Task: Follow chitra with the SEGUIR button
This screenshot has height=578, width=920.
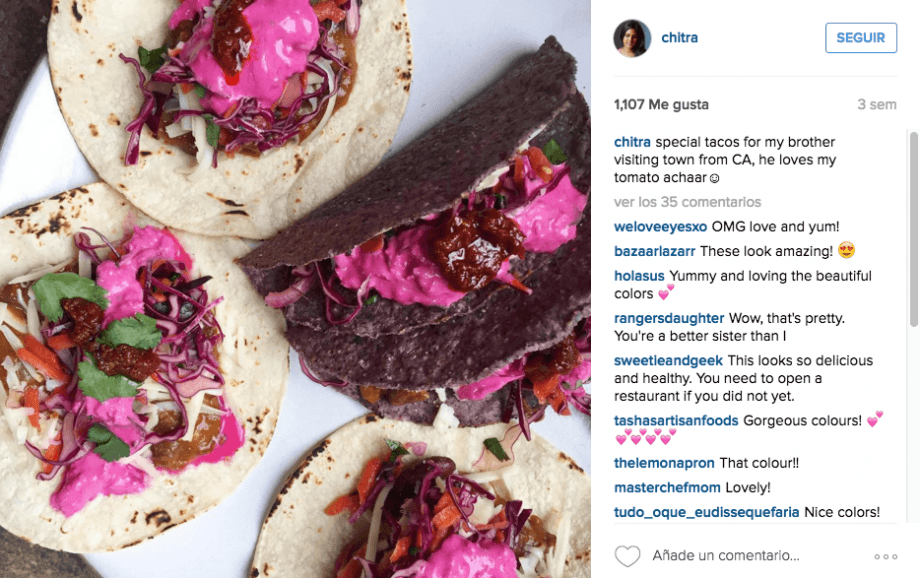Action: click(x=861, y=38)
